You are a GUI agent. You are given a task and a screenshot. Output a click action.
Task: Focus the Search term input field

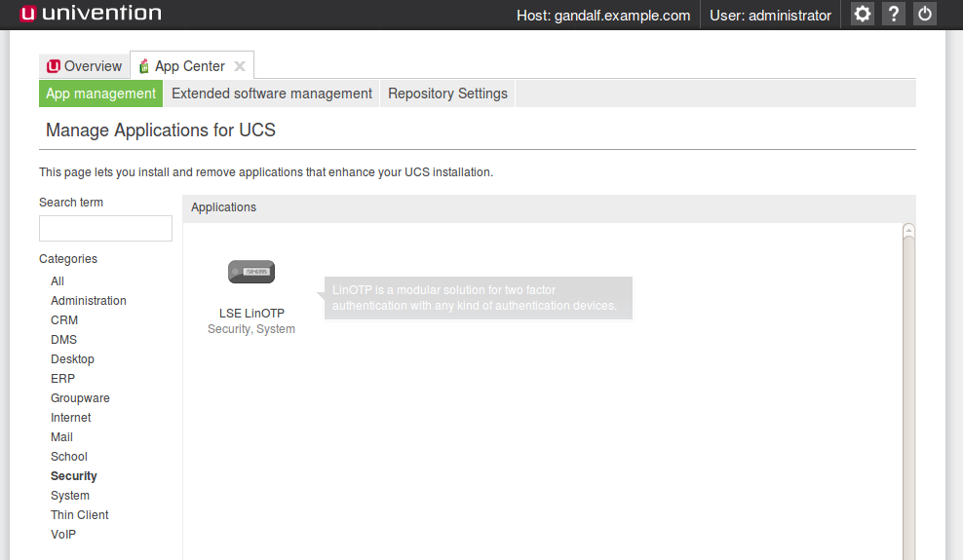105,229
